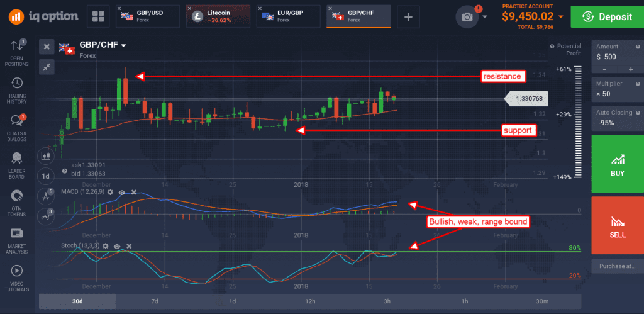Open Trading History
The height and width of the screenshot is (314, 644).
17,91
